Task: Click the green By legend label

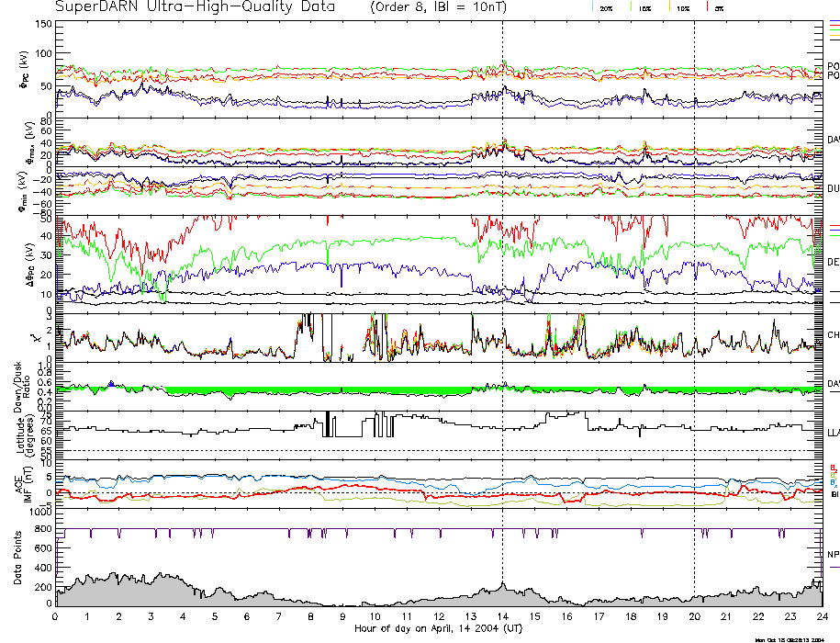Action: coord(833,475)
